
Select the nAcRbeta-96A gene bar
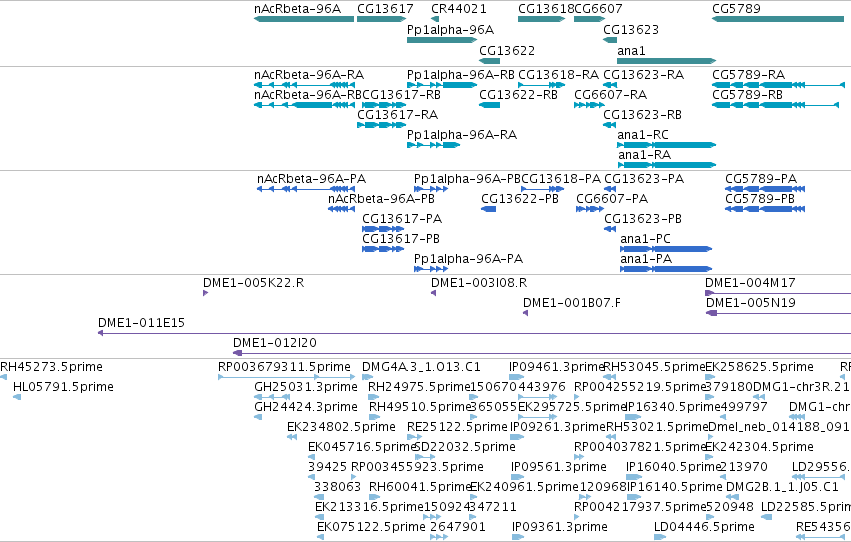point(304,19)
